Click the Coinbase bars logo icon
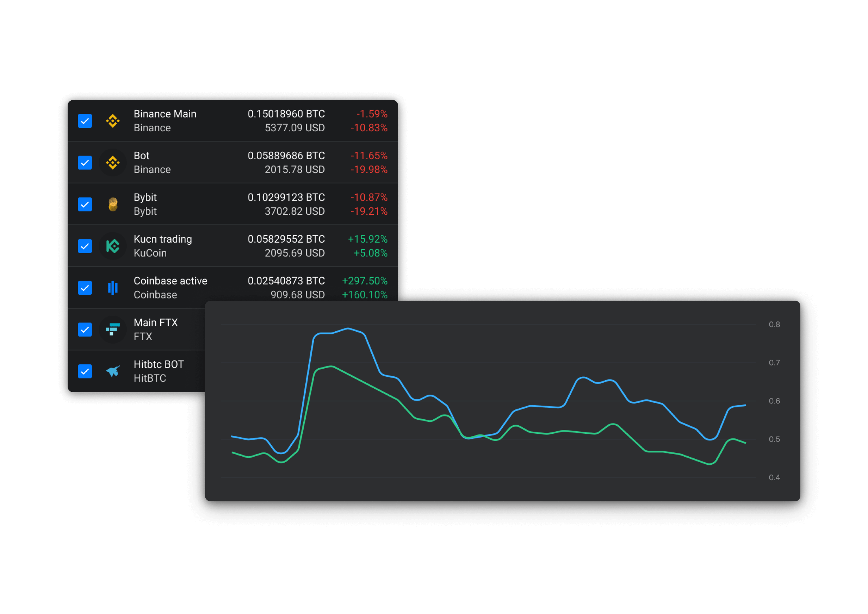The width and height of the screenshot is (868, 614). (x=113, y=288)
